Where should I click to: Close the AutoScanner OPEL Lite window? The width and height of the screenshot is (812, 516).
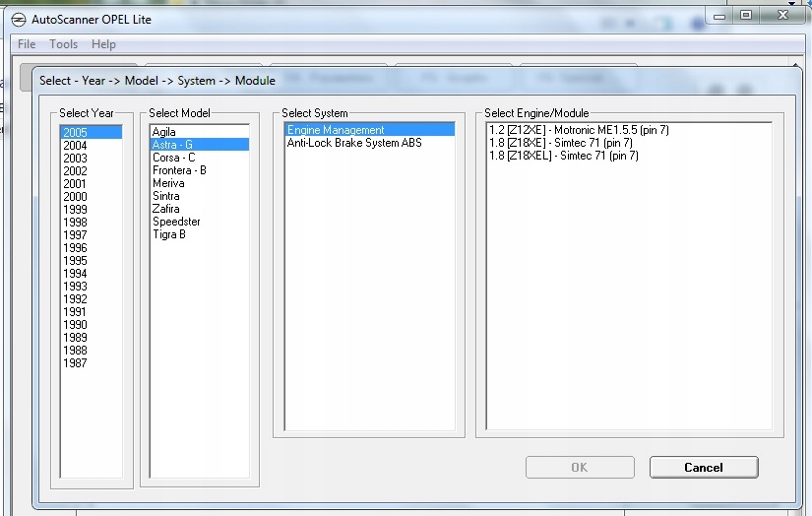point(783,15)
